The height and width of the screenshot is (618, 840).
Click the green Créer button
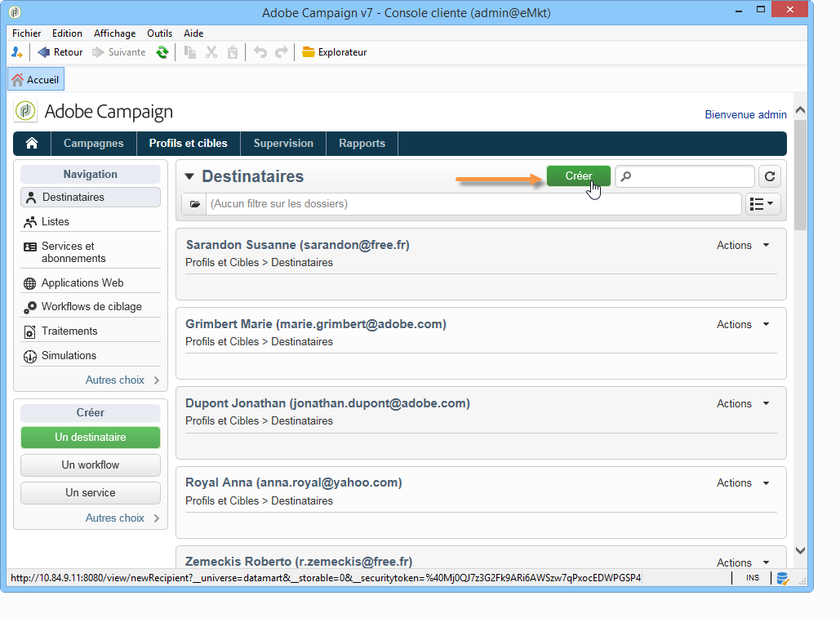(578, 176)
